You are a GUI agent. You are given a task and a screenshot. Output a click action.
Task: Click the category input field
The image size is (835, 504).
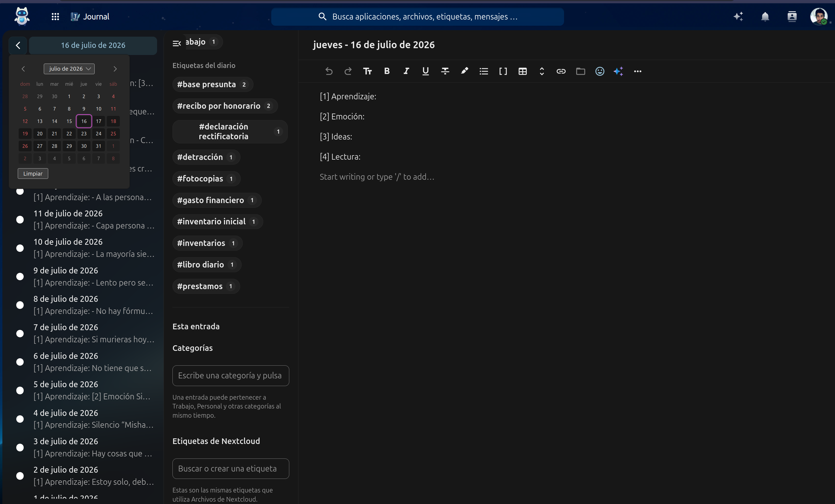(x=230, y=375)
